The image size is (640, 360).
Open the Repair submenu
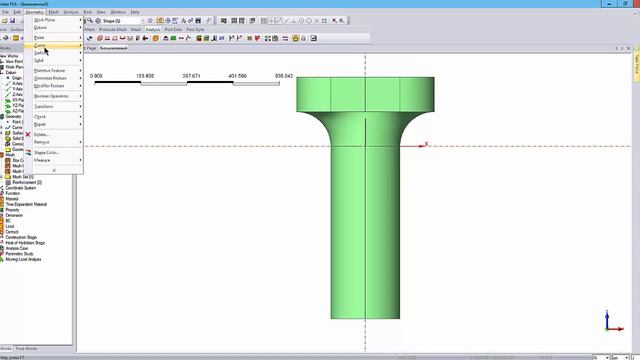(54, 124)
